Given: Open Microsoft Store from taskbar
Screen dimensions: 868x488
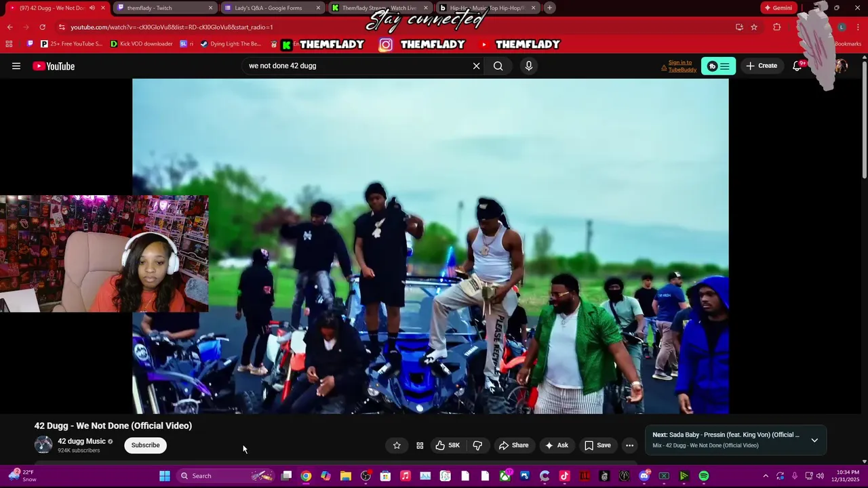Looking at the screenshot, I should pyautogui.click(x=385, y=476).
